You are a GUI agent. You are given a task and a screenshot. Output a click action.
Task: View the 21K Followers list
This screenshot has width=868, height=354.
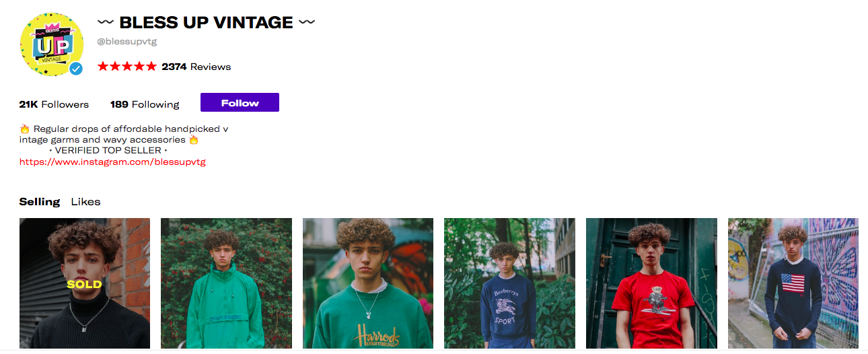point(54,104)
